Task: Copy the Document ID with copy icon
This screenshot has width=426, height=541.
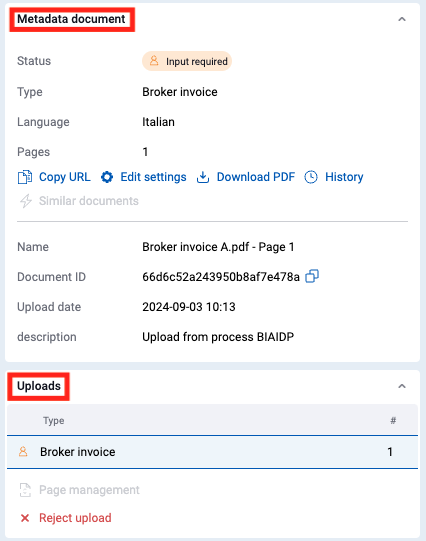Action: click(x=312, y=276)
